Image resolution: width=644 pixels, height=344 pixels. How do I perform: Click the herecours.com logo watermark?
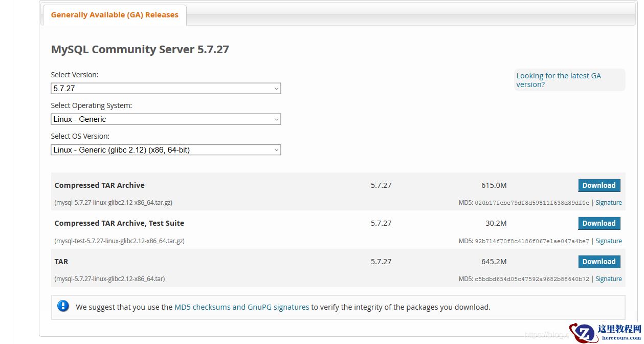(605, 333)
